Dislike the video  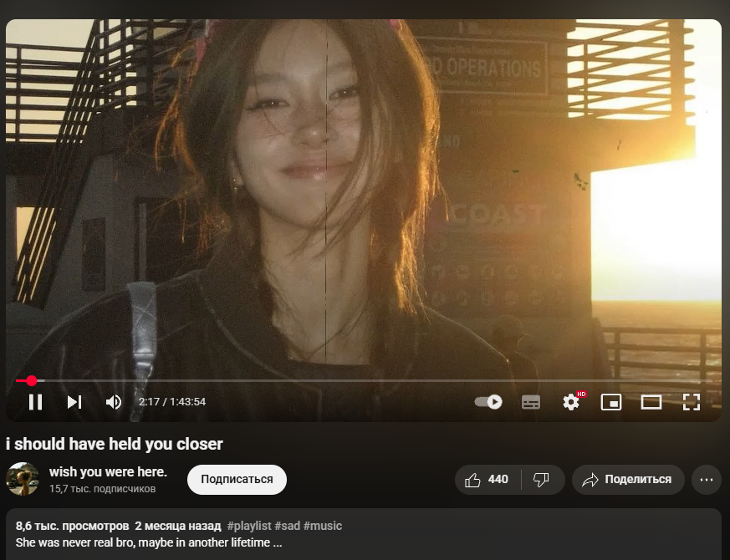tap(542, 480)
